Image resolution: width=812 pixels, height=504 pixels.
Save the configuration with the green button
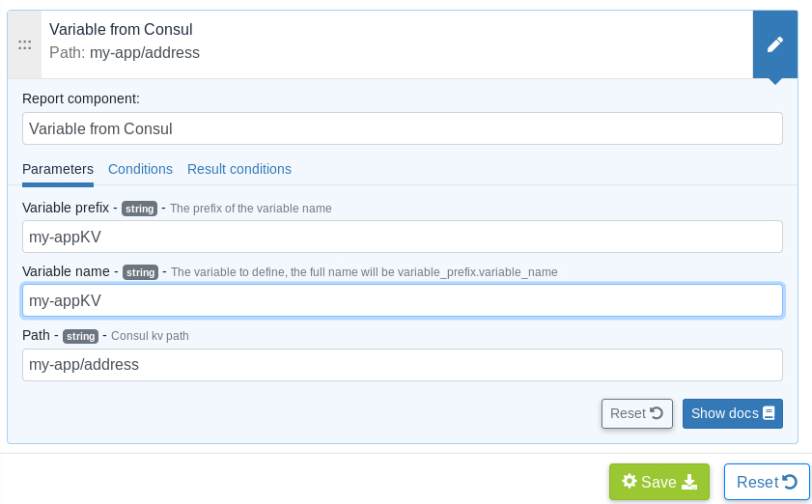[658, 482]
